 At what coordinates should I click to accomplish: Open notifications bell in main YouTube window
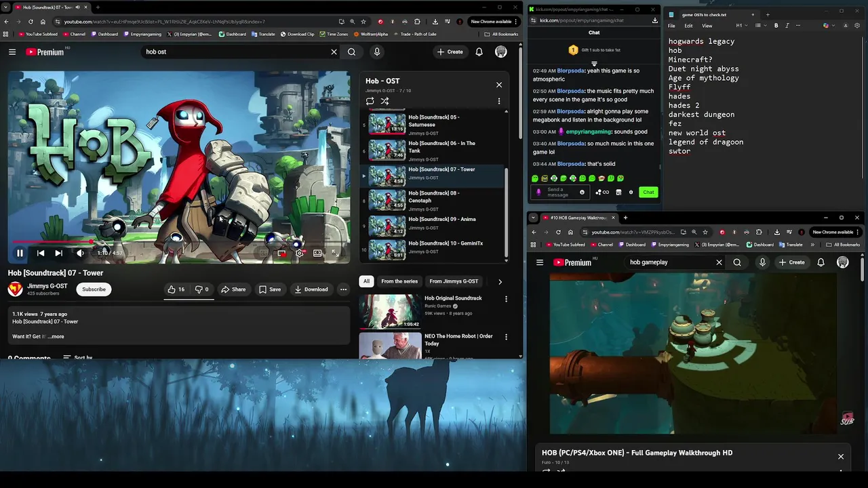(479, 52)
